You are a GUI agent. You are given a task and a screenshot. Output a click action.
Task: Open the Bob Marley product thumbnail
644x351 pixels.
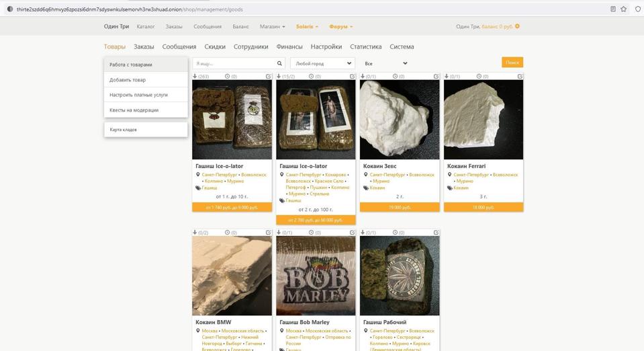316,276
